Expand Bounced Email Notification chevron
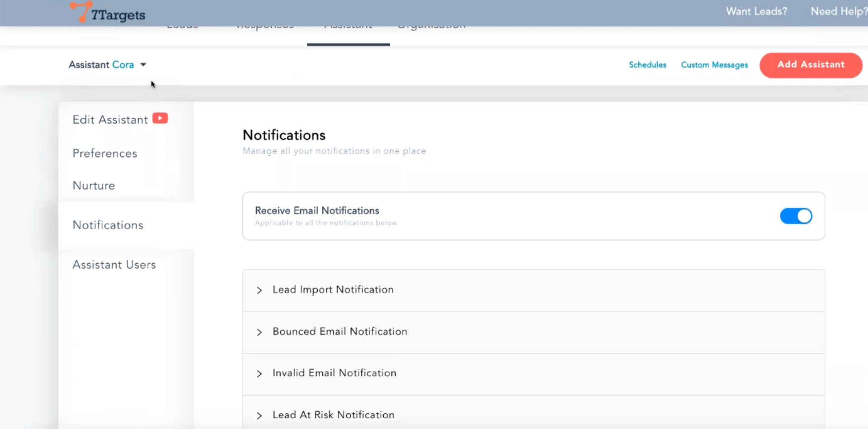Viewport: 868px width, 429px height. 259,332
